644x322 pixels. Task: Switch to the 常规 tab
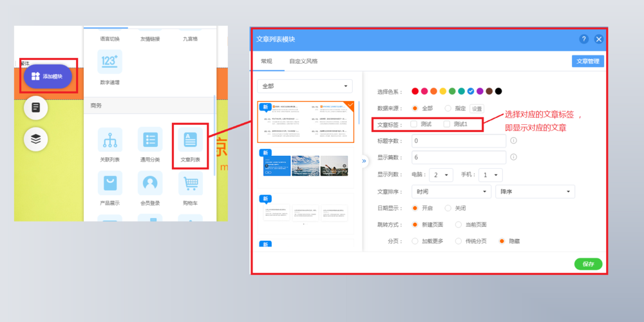(266, 61)
